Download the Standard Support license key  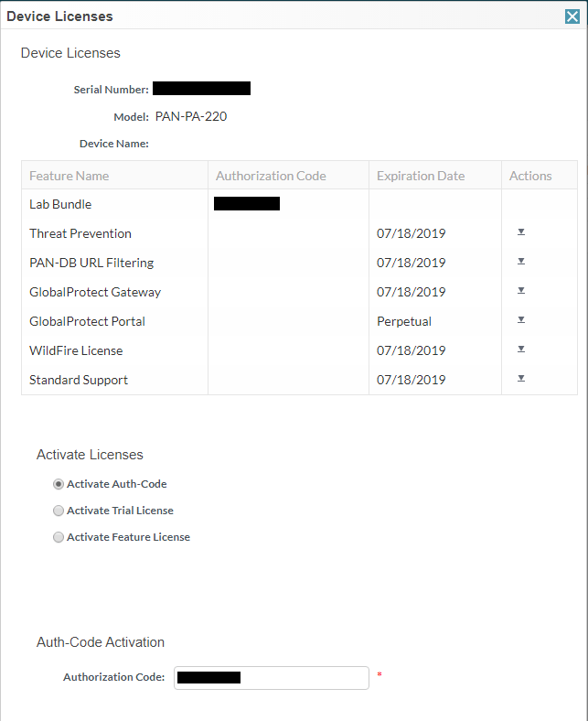pyautogui.click(x=521, y=379)
